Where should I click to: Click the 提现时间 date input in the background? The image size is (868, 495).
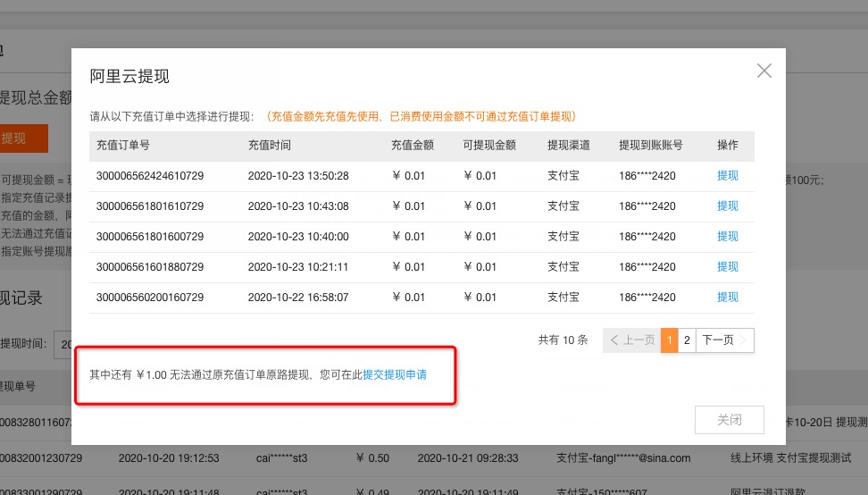coord(63,344)
